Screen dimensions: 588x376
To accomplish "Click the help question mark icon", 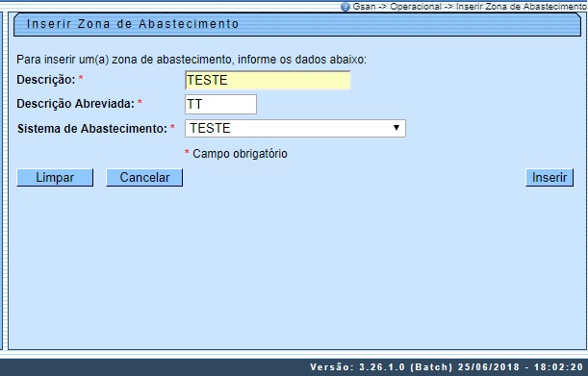I will coord(345,7).
